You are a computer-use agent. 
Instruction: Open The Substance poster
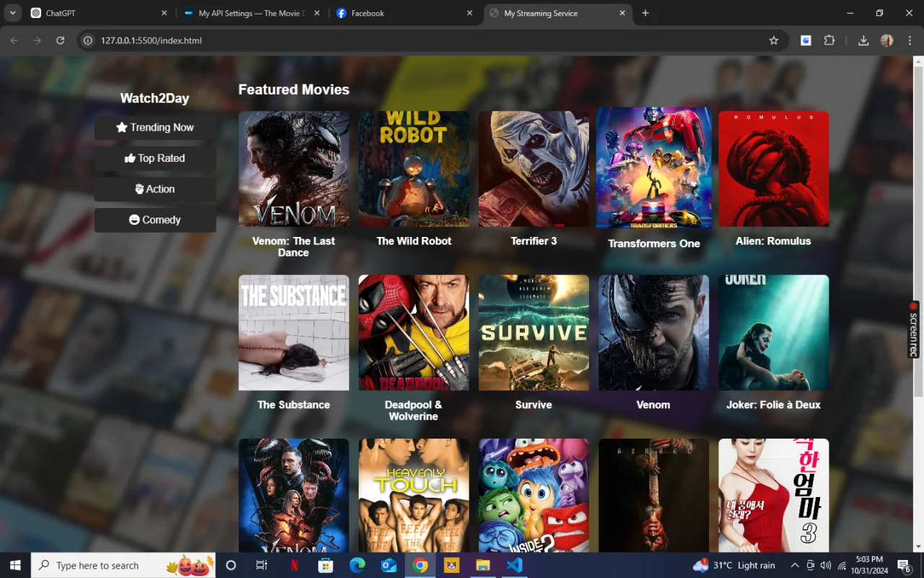tap(294, 332)
